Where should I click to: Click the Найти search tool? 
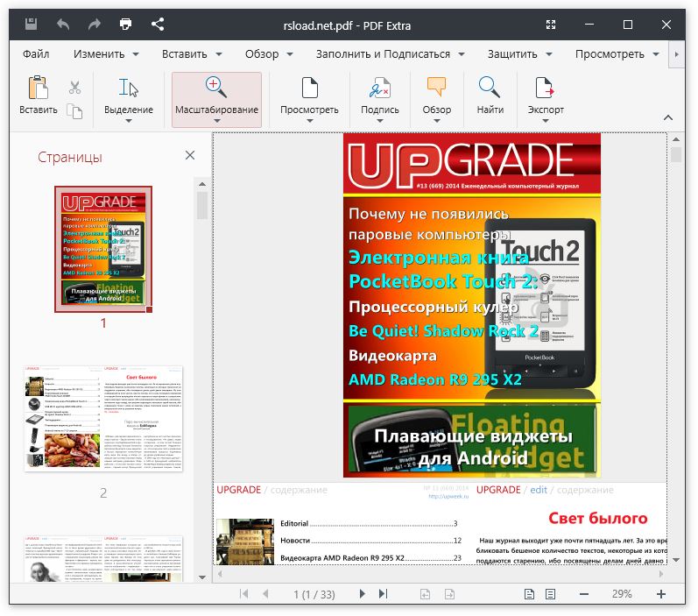(x=490, y=96)
